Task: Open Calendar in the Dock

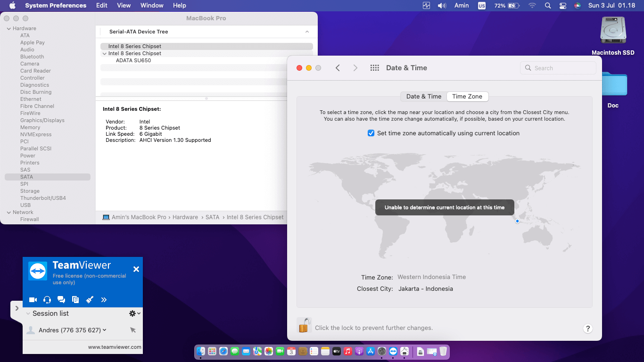Action: (x=291, y=351)
